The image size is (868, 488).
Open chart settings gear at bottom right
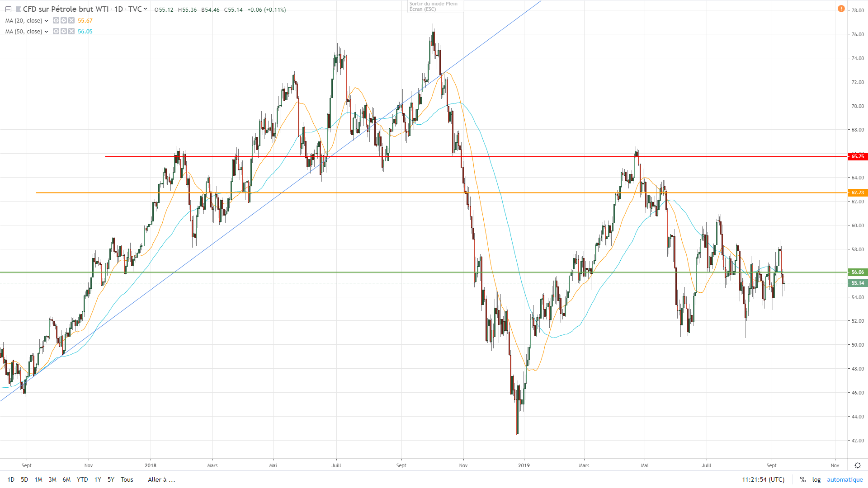pos(858,465)
